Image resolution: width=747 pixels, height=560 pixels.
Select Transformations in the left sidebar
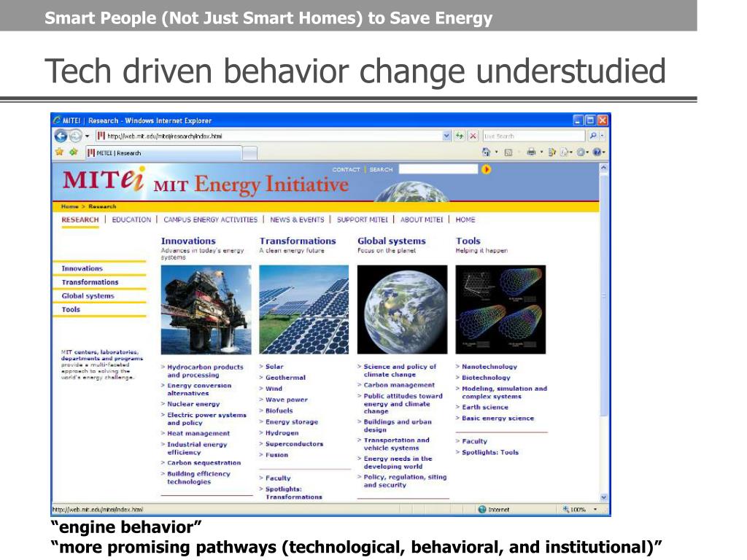pos(90,282)
